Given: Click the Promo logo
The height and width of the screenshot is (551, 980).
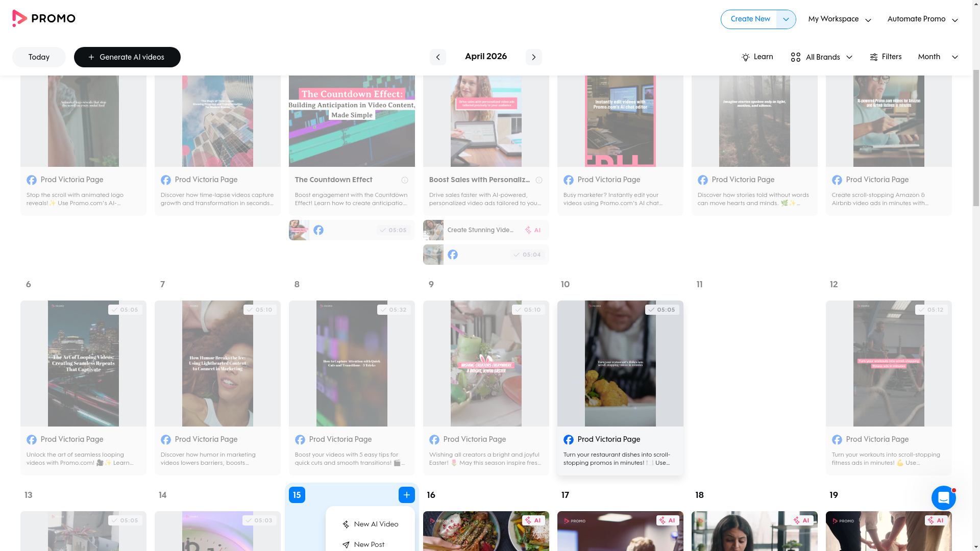Looking at the screenshot, I should point(44,19).
